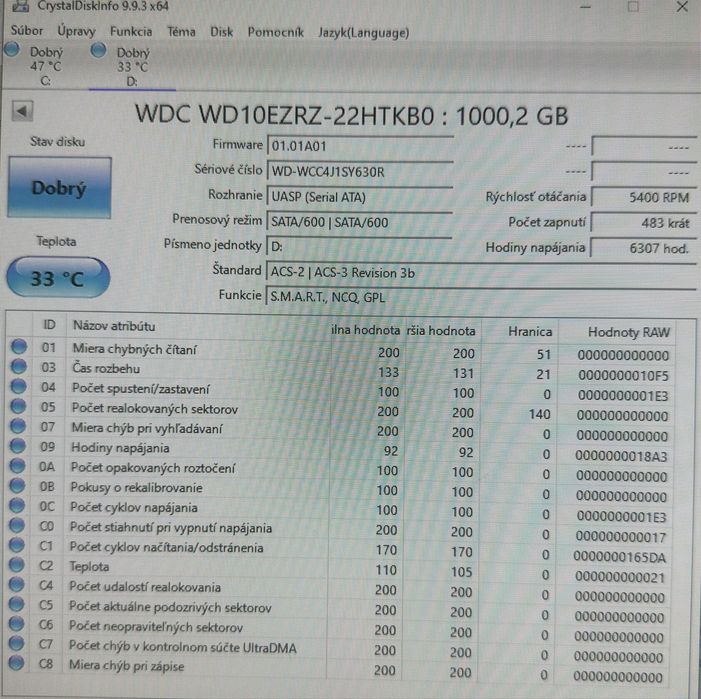This screenshot has width=701, height=699.
Task: Select Počet spustení/zastavení attribute name
Action: (x=140, y=388)
